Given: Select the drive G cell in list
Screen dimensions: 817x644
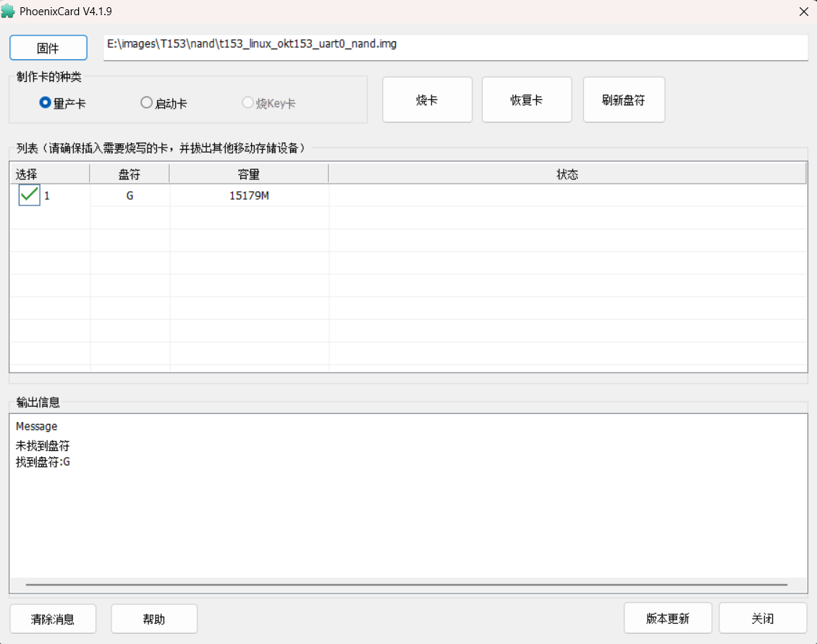Looking at the screenshot, I should point(130,195).
